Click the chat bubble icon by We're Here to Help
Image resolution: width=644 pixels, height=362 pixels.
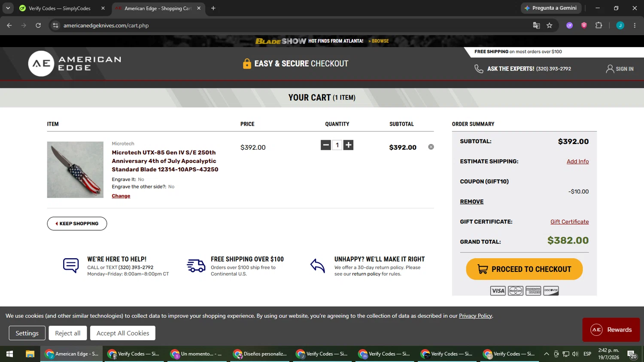click(x=71, y=265)
